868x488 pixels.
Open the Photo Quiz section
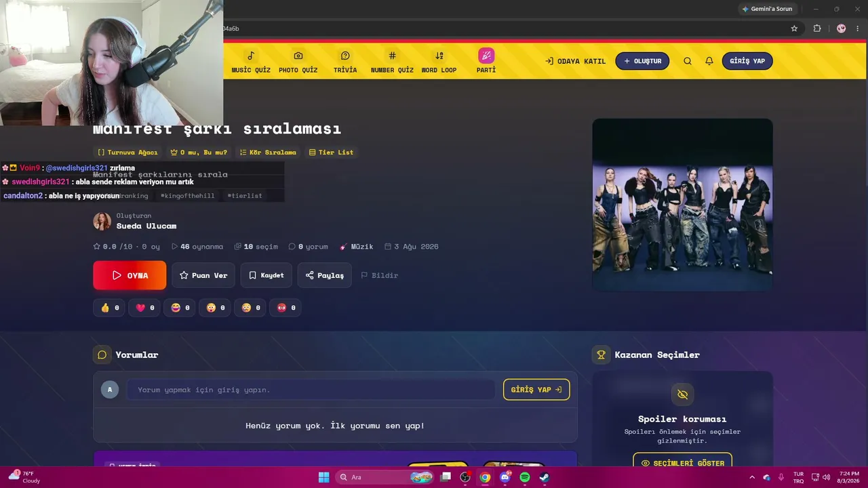298,62
